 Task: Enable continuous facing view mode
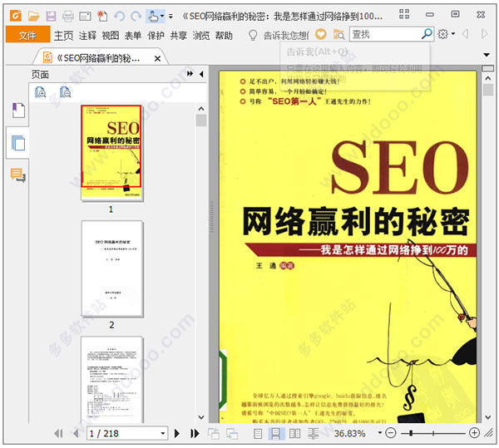pyautogui.click(x=314, y=433)
